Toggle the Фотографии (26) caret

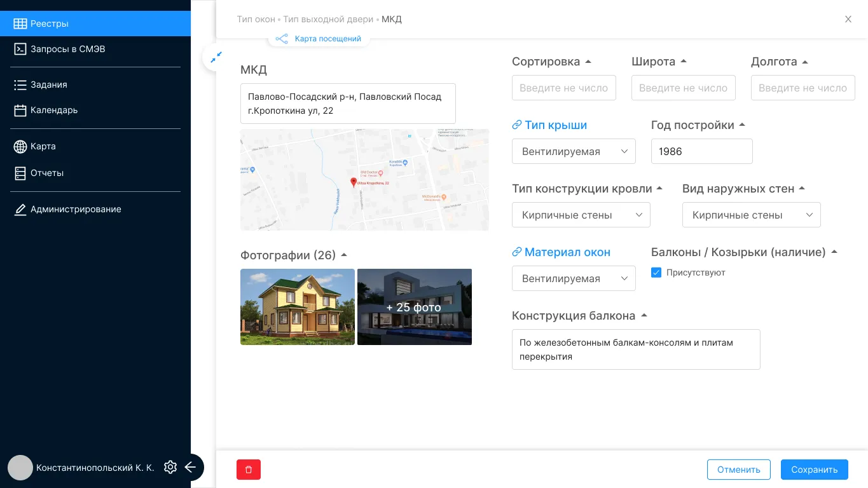(344, 255)
